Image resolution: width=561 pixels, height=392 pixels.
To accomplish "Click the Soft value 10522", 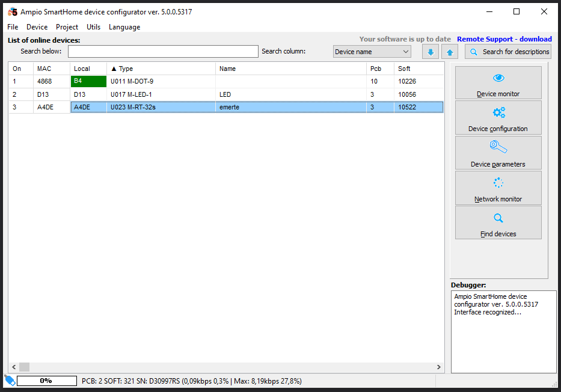I will tap(419, 107).
